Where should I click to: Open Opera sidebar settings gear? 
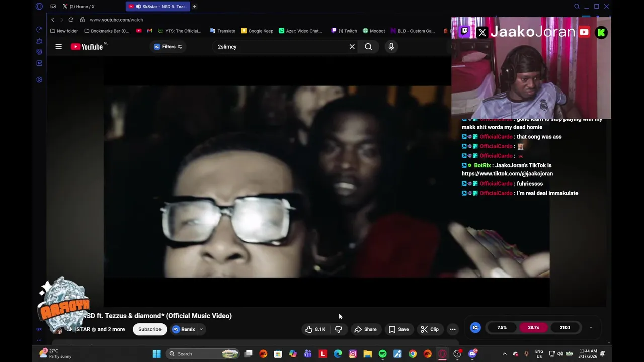click(39, 80)
